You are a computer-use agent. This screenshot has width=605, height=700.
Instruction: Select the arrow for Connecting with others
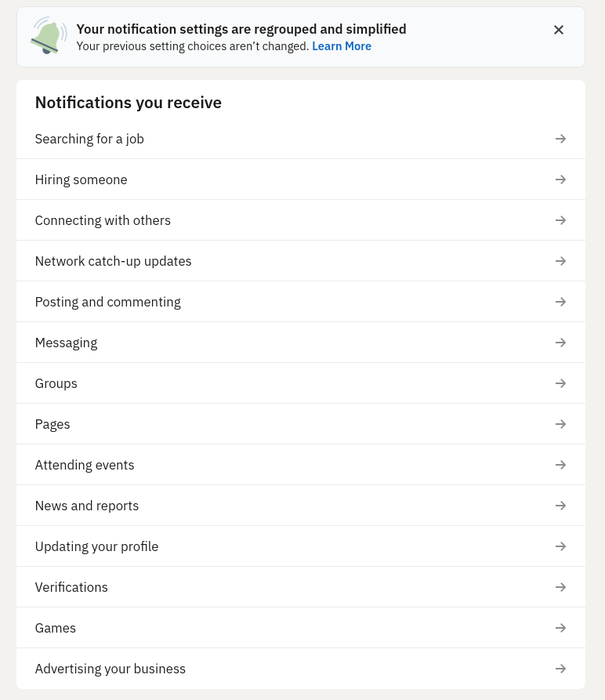(x=560, y=220)
